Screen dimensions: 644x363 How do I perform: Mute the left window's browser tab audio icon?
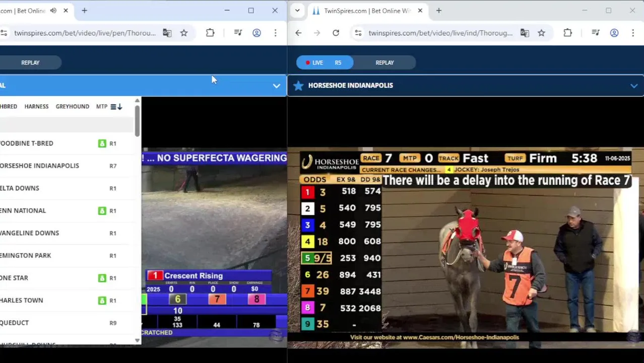[53, 11]
